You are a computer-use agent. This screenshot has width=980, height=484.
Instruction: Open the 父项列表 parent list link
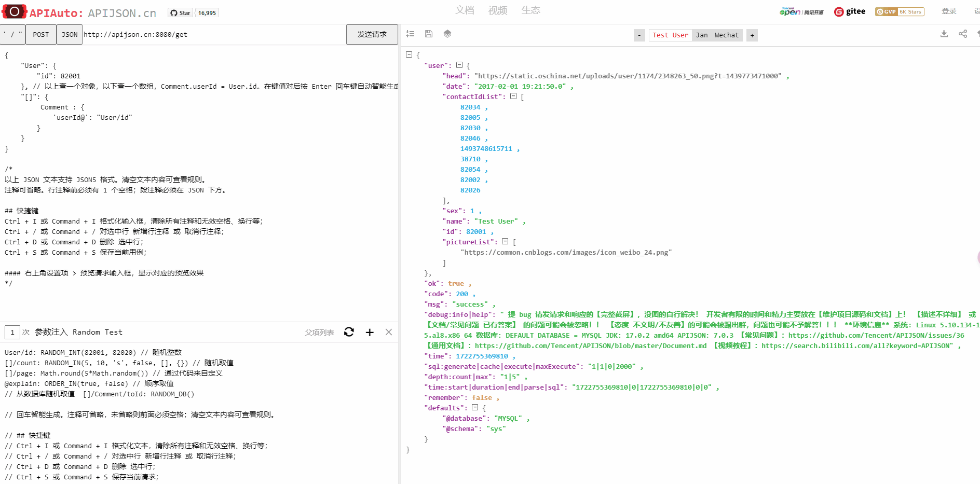tap(319, 333)
